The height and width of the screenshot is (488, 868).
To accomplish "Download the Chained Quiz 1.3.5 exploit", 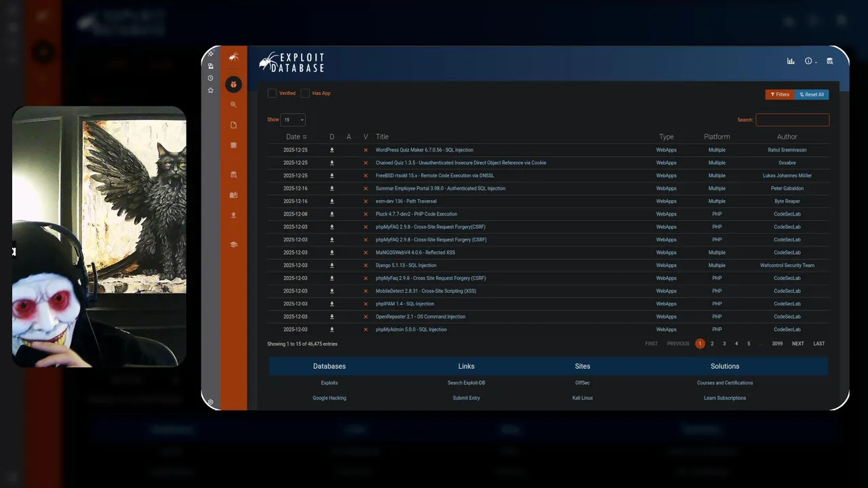I will tap(332, 163).
